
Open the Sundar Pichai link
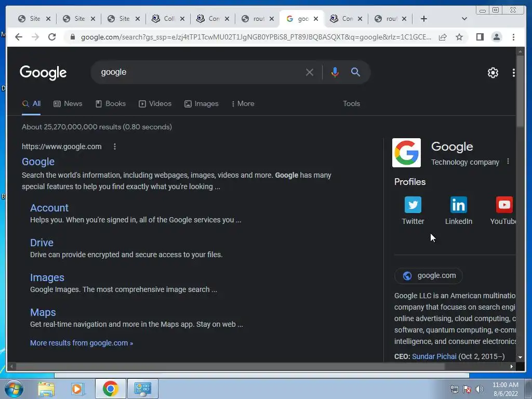[434, 356]
